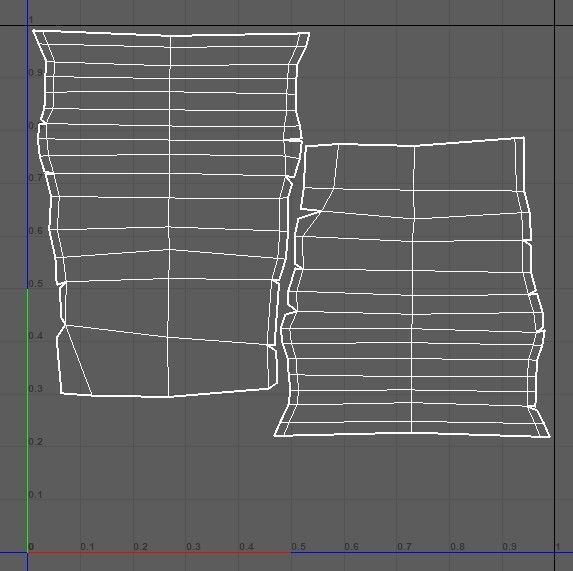Click '0.1' on the vertical V axis

[35, 494]
